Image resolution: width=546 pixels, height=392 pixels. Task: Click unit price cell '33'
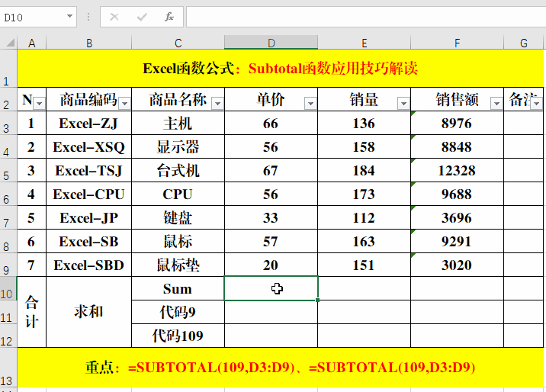coord(271,218)
